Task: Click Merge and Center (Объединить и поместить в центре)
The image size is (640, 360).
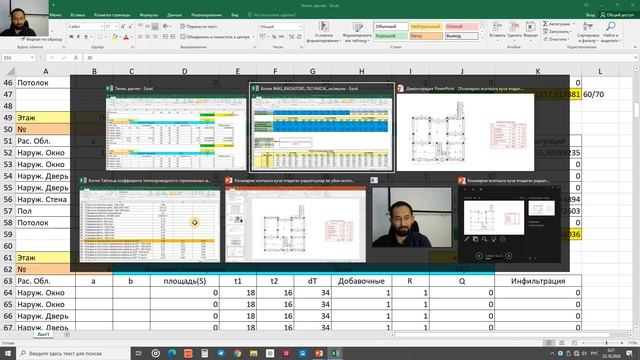Action: coord(215,37)
